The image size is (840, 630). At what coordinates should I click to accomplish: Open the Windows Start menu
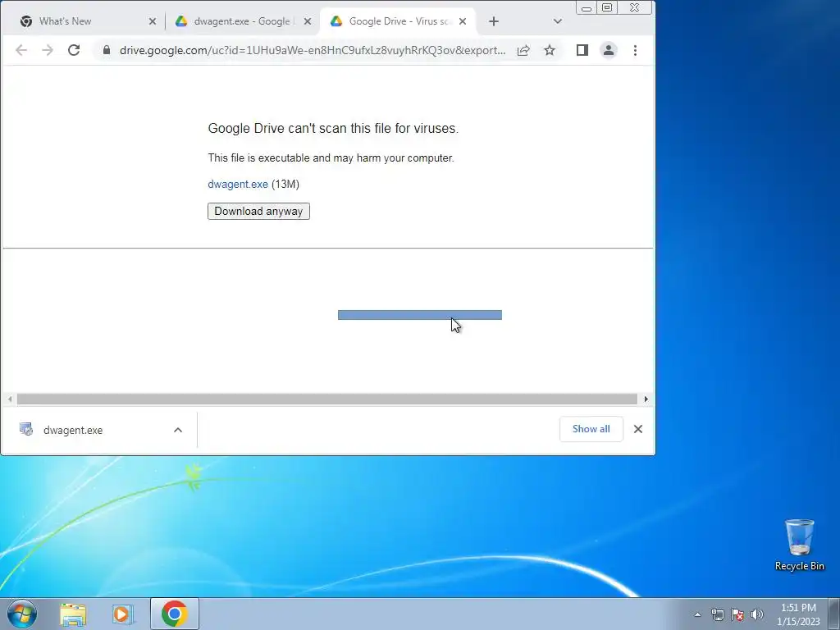(x=22, y=614)
